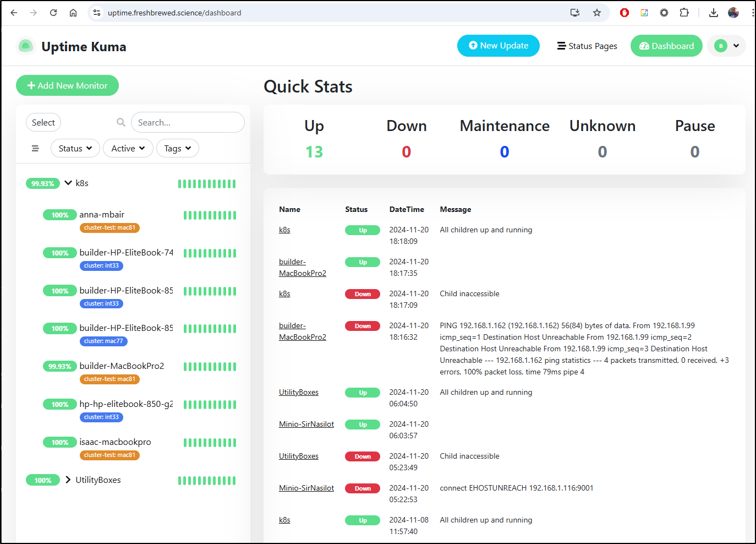
Task: Open site information icon in address bar
Action: click(97, 13)
